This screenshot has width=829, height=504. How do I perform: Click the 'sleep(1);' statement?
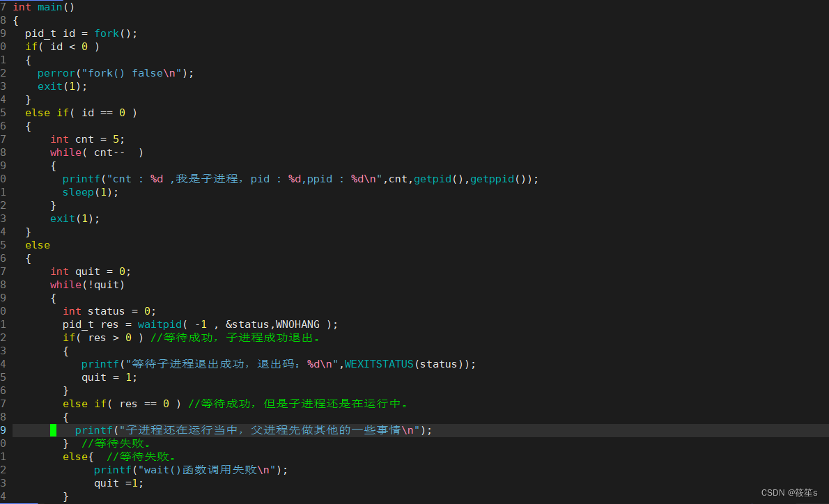pyautogui.click(x=91, y=191)
